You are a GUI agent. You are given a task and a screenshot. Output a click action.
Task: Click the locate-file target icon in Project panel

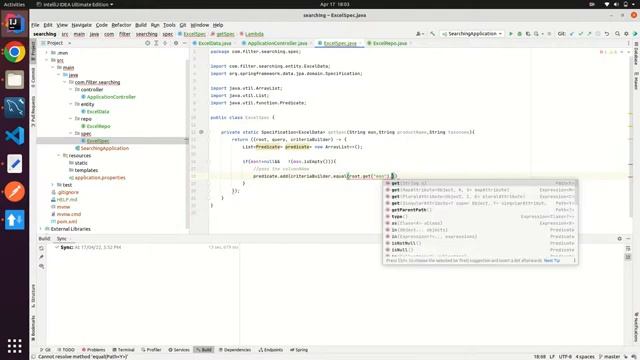coord(147,43)
